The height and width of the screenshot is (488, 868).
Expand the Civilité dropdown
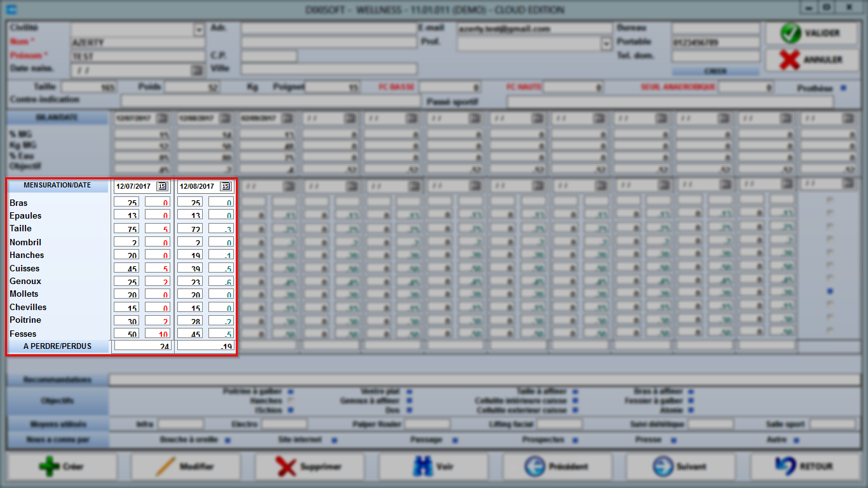click(199, 30)
